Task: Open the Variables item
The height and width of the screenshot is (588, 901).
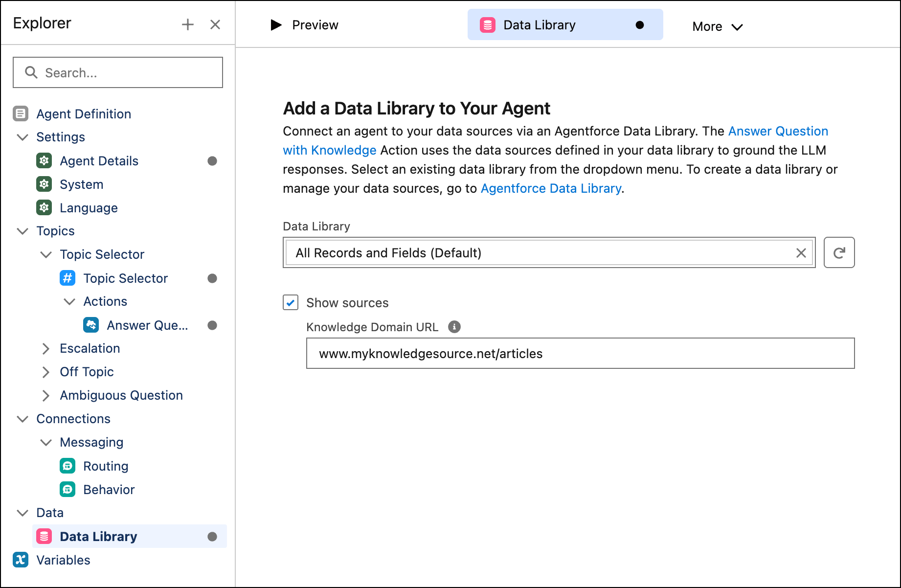Action: click(x=63, y=560)
